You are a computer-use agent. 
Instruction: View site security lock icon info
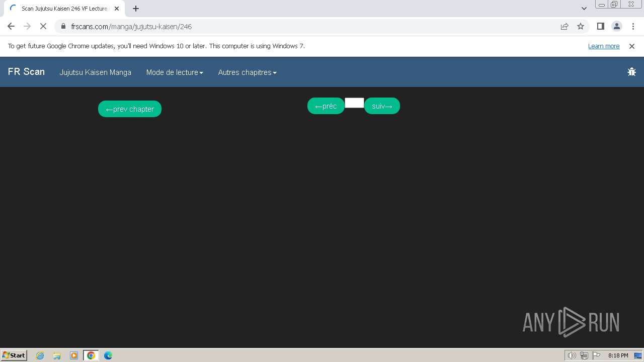63,26
